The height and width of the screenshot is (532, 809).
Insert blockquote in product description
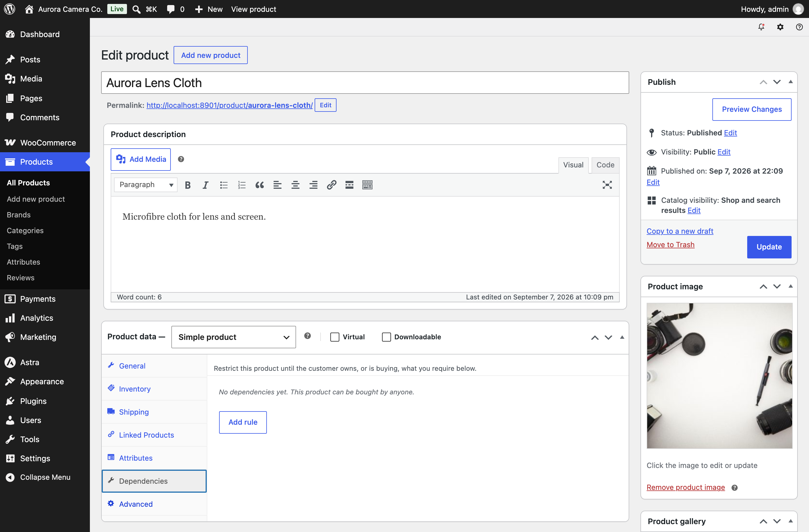(260, 185)
